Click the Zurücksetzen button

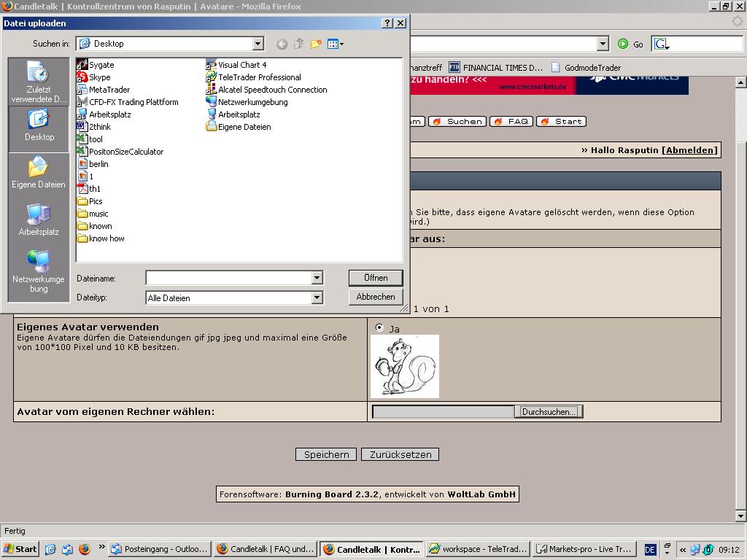pos(400,454)
